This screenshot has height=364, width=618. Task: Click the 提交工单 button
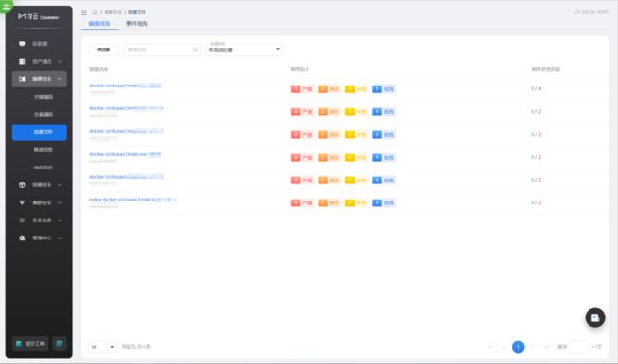tap(30, 343)
